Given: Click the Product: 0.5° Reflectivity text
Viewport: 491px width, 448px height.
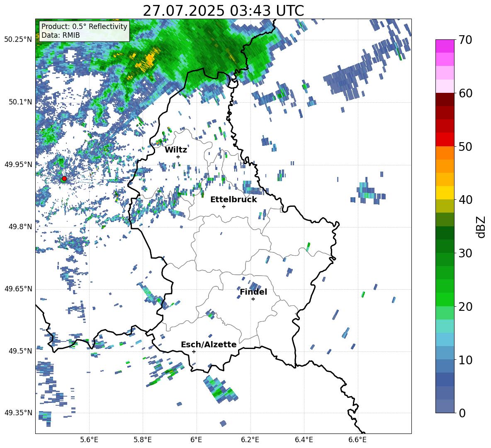Looking at the screenshot, I should pyautogui.click(x=84, y=26).
